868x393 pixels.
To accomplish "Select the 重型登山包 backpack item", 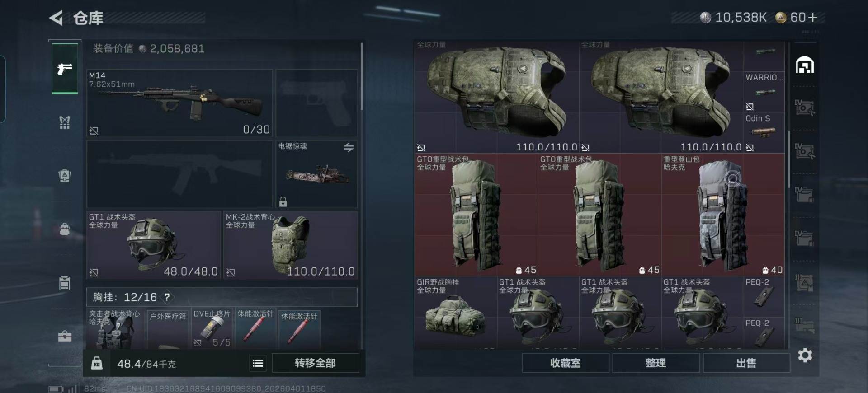I will (x=723, y=215).
